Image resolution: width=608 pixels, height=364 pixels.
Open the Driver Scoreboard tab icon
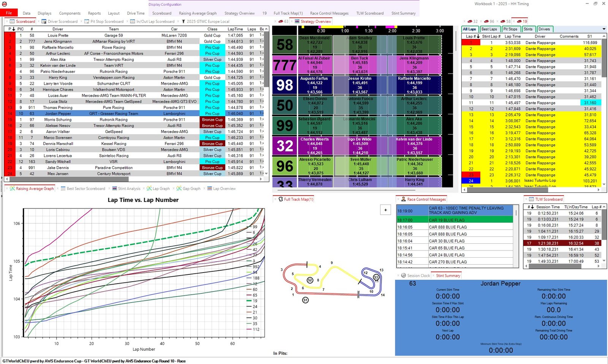(44, 22)
